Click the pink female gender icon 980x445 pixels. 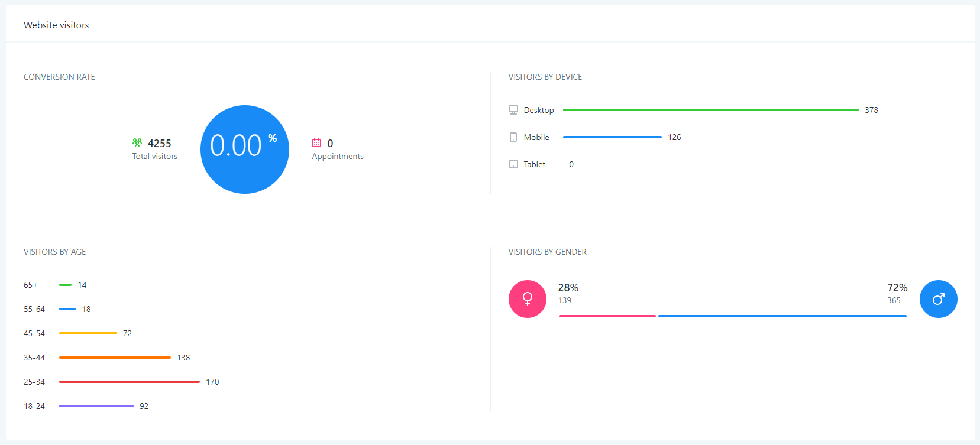(x=528, y=299)
